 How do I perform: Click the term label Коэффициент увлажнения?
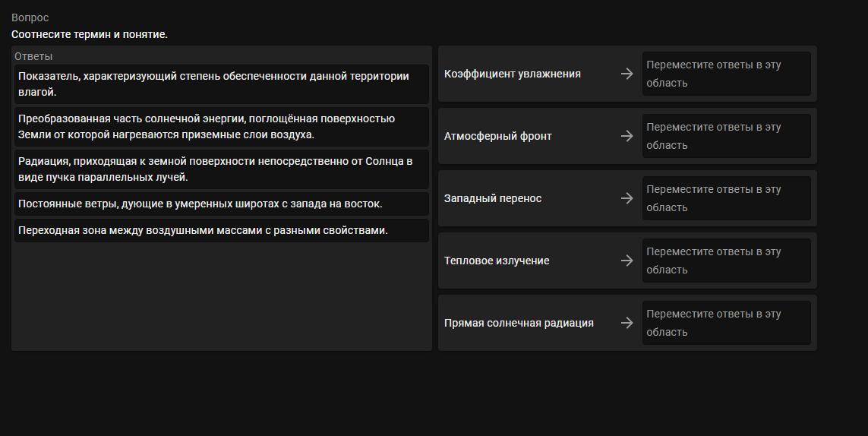coord(513,74)
